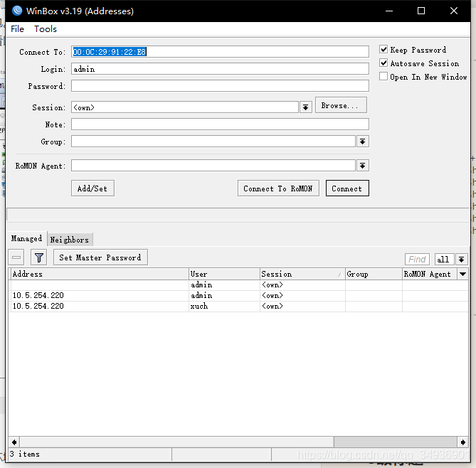Sort by the Group column header
This screenshot has width=476, height=468.
[x=374, y=274]
